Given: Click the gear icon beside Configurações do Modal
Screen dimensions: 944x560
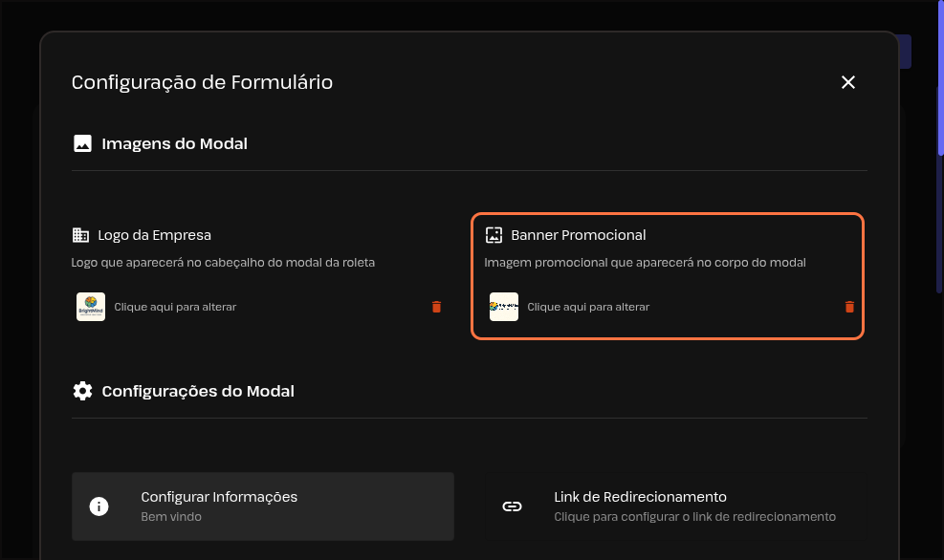Looking at the screenshot, I should click(x=82, y=391).
